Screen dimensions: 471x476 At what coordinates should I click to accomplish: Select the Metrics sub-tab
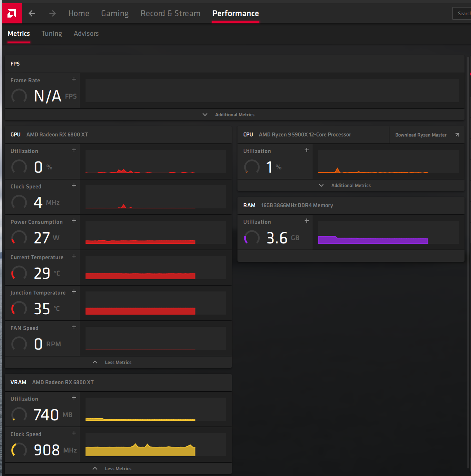coord(19,34)
